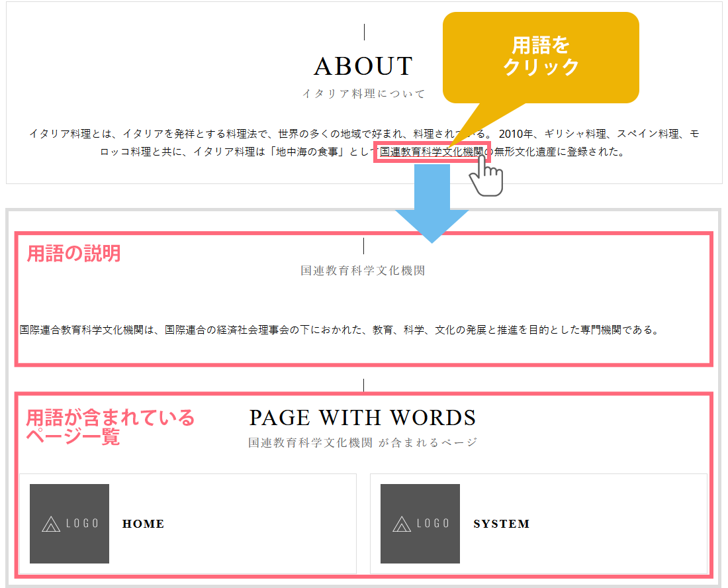The width and height of the screenshot is (728, 588).
Task: Click the PAGE WITH WORDS heading
Action: tap(362, 418)
